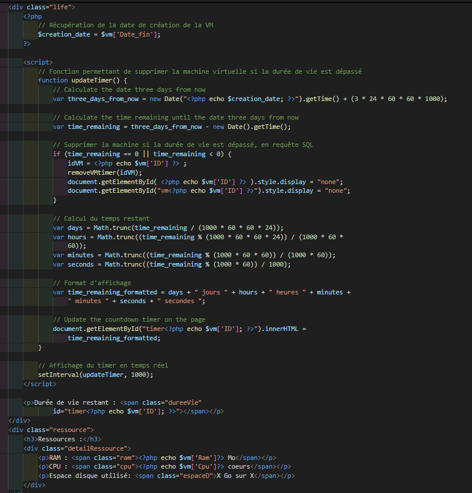The image size is (472, 493).
Task: Click comment 'Supprimer la machine si la durée de vie'
Action: (183, 145)
